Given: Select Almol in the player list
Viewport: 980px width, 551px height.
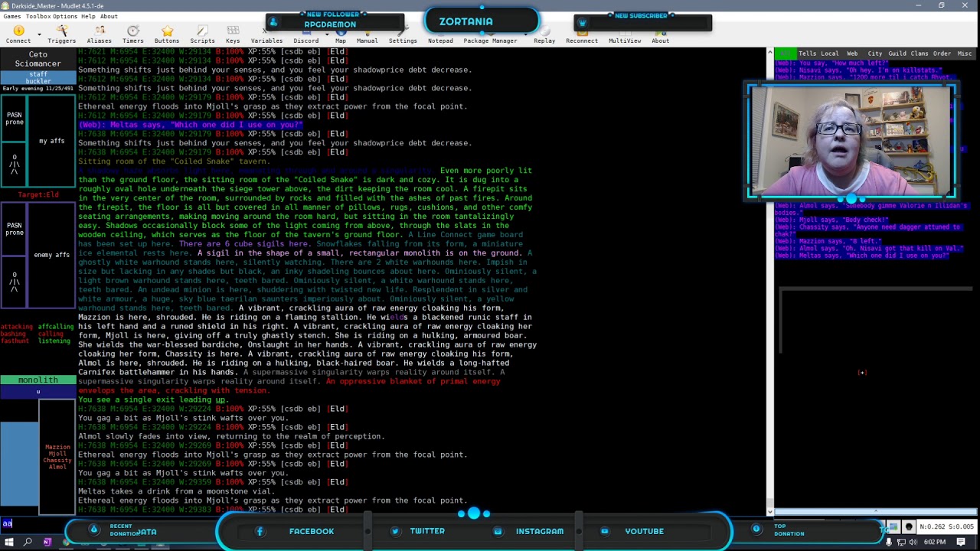Looking at the screenshot, I should [57, 467].
